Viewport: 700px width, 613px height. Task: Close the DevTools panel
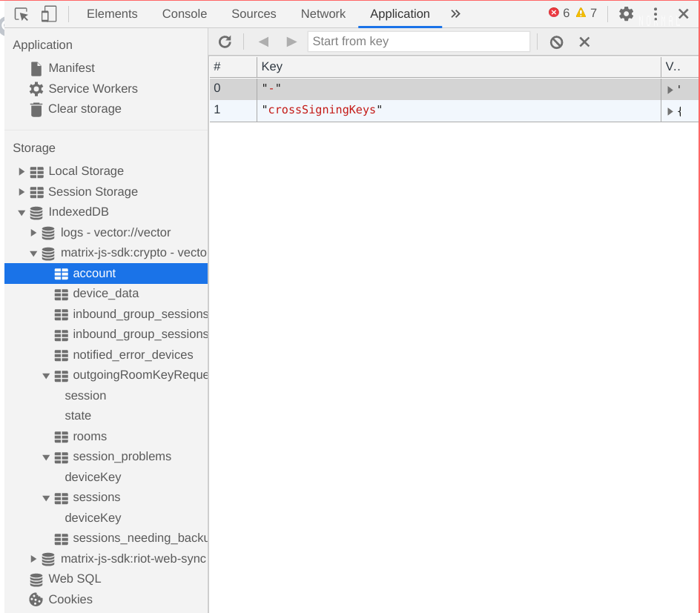[x=683, y=14]
